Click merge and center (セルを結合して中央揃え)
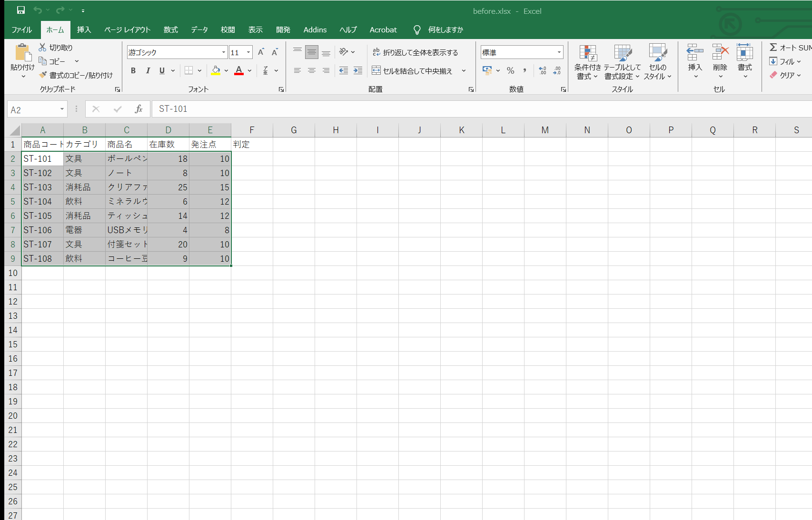Screen dimensions: 812x520 [412, 70]
